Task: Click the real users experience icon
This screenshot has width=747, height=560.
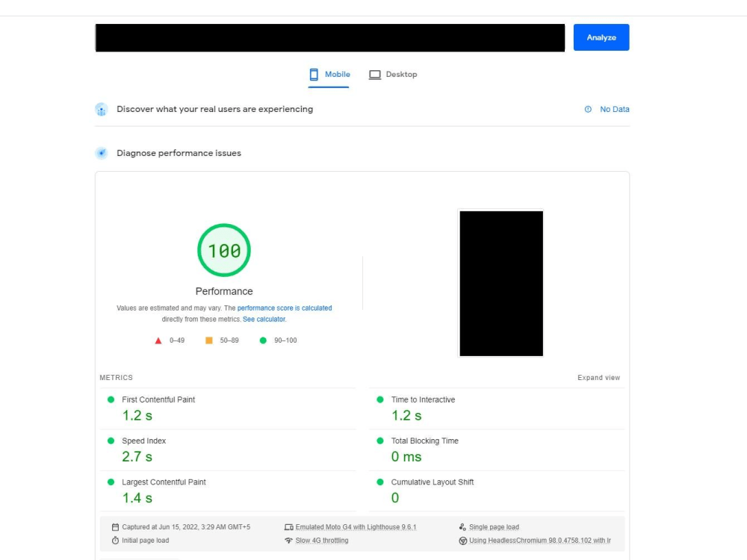Action: (x=101, y=109)
